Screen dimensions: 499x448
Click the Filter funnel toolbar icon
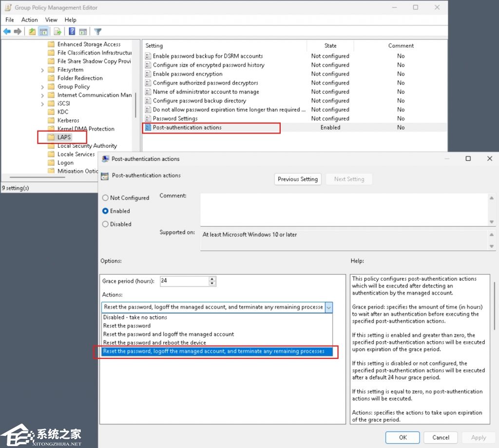tap(97, 32)
